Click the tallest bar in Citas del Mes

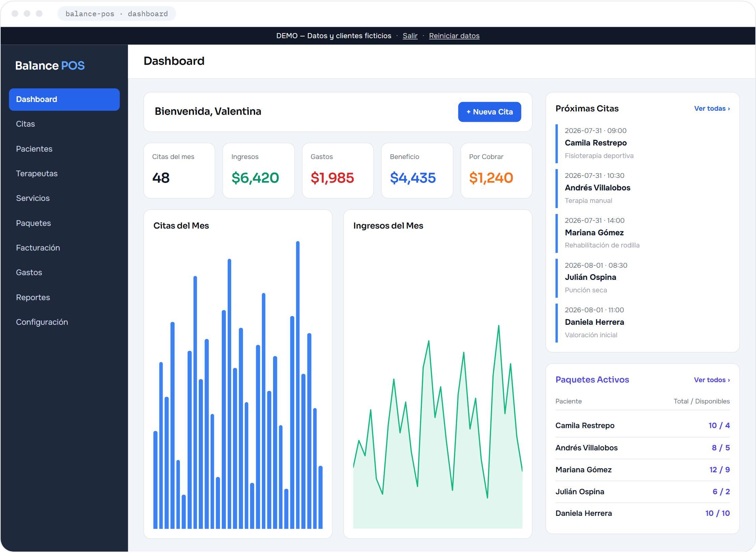coord(298,385)
